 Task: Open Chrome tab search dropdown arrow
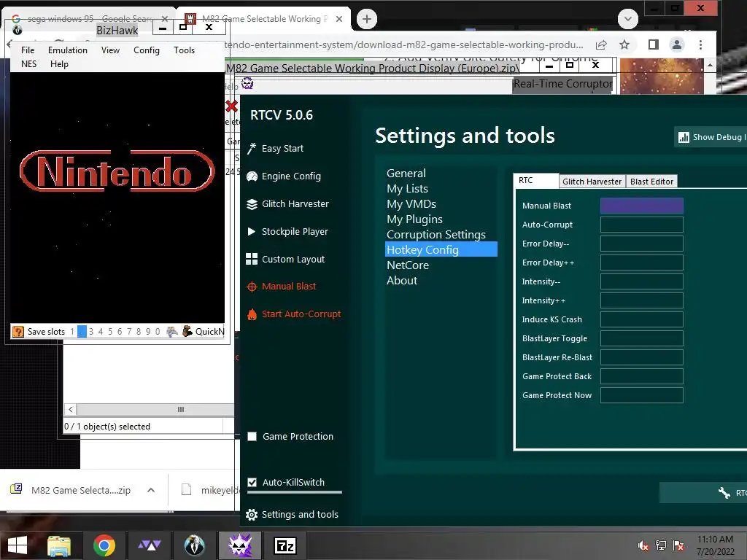coord(628,19)
